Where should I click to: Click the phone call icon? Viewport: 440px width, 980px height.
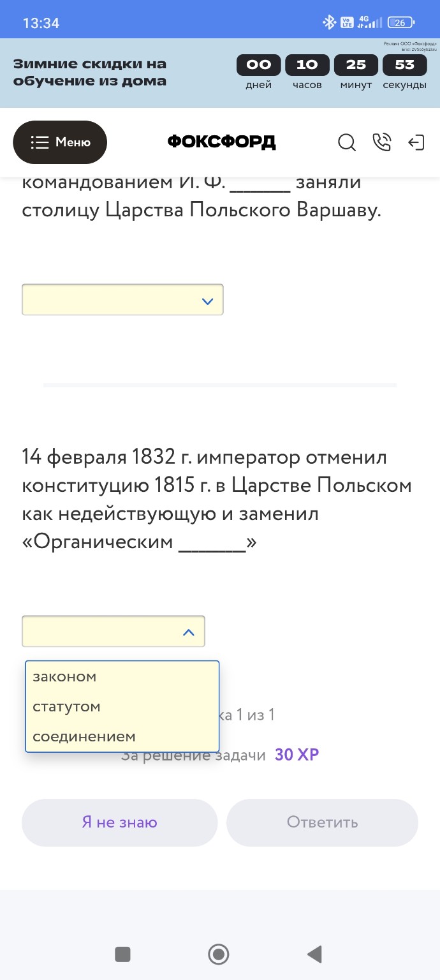[x=383, y=143]
